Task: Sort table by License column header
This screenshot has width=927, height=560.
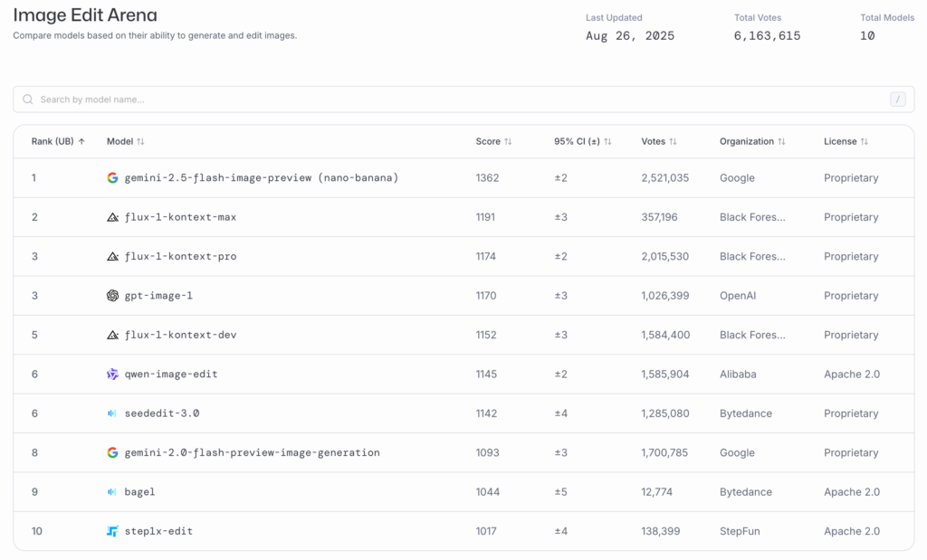Action: 846,141
